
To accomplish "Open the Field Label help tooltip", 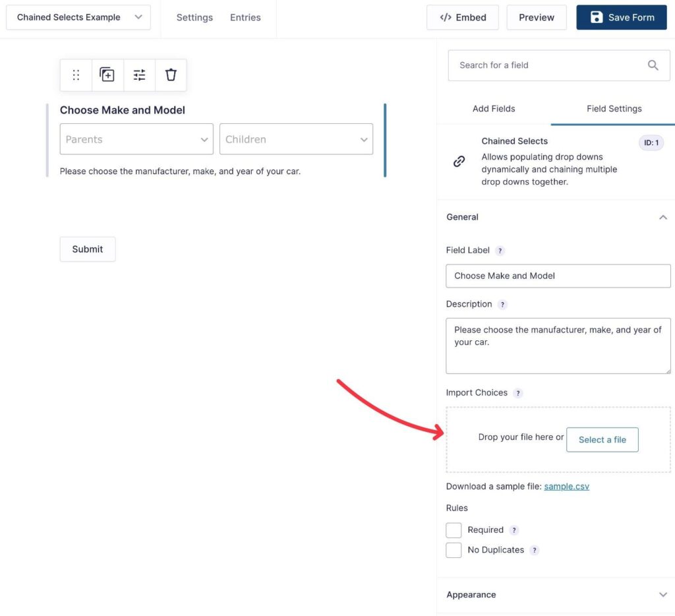I will 500,250.
